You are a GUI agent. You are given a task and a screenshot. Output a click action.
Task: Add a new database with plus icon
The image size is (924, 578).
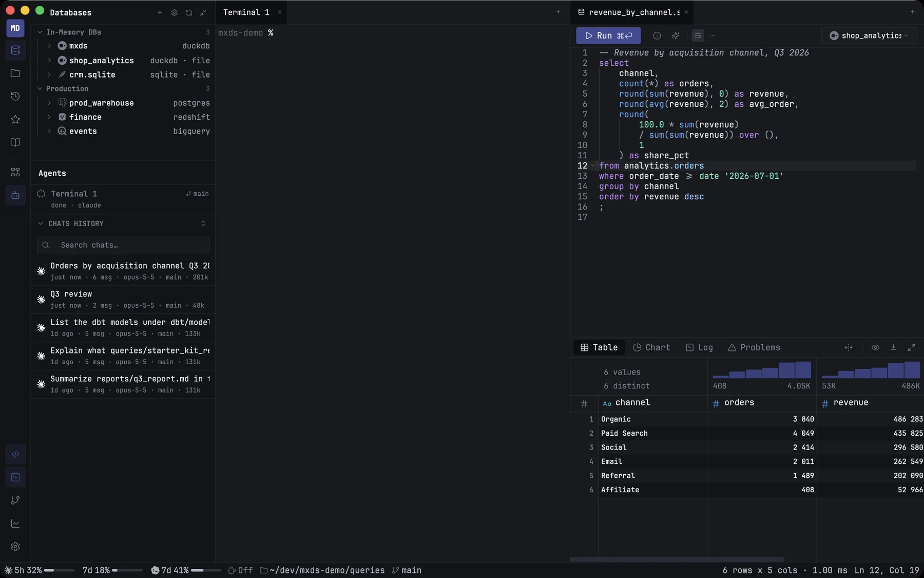point(160,12)
